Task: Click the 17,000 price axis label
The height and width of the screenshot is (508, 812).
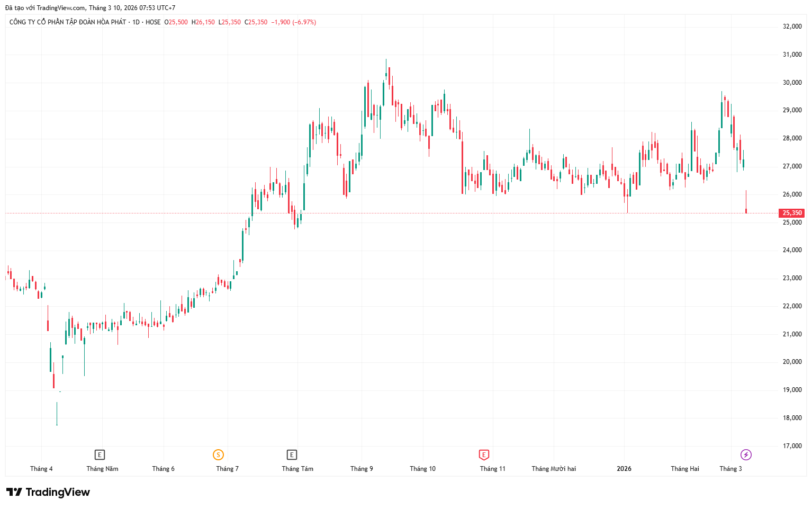Action: [792, 446]
